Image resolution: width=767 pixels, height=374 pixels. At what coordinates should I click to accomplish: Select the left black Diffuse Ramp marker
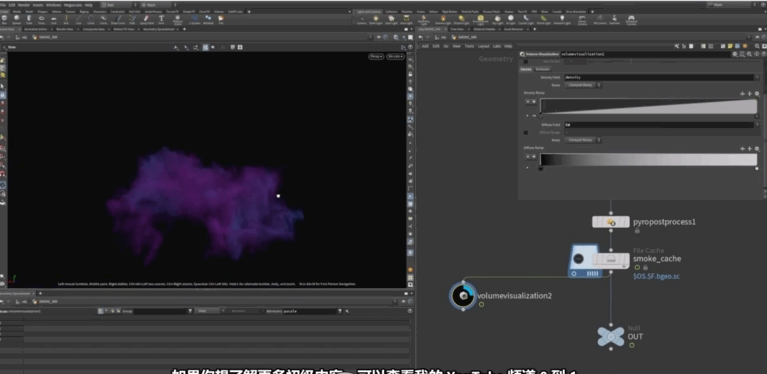(x=541, y=169)
